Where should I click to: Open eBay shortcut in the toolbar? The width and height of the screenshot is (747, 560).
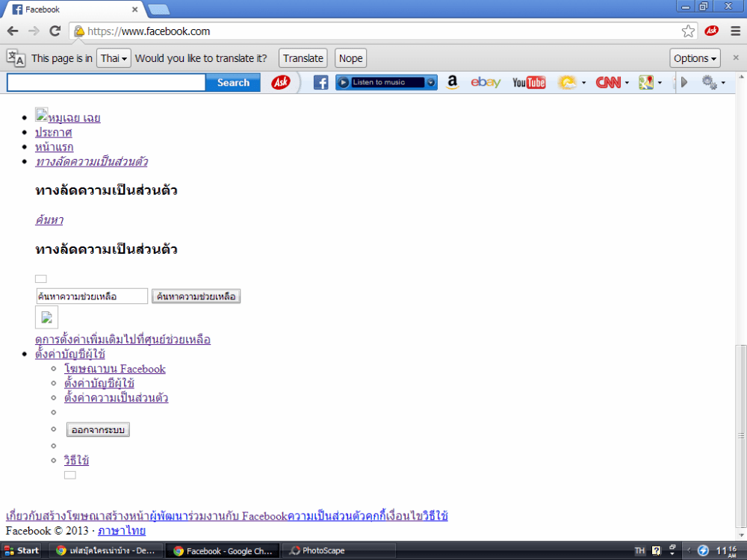(x=486, y=82)
